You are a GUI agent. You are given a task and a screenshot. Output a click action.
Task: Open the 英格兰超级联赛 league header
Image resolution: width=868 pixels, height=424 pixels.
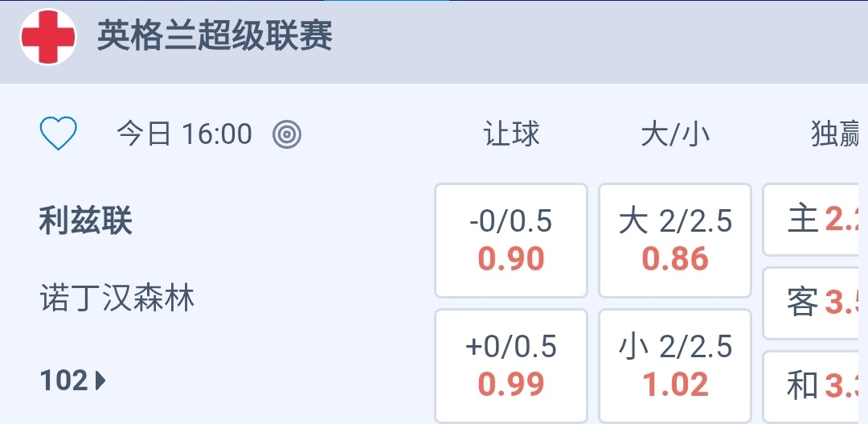[x=215, y=37]
